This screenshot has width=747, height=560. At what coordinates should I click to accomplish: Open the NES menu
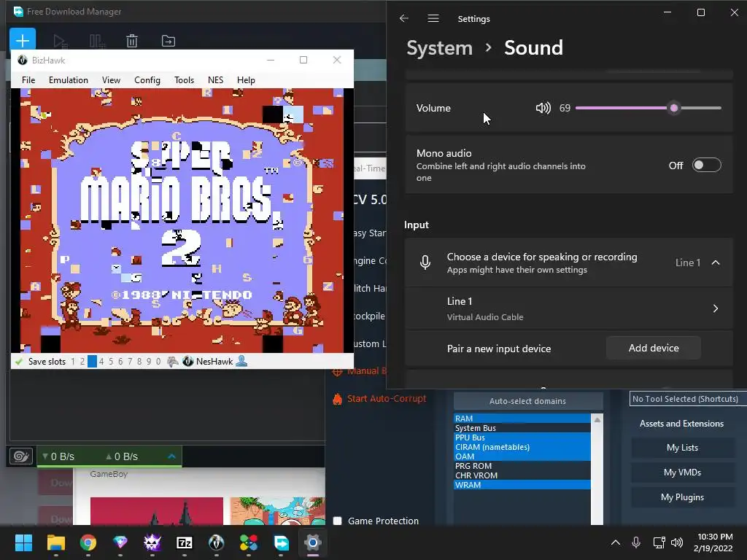click(215, 80)
